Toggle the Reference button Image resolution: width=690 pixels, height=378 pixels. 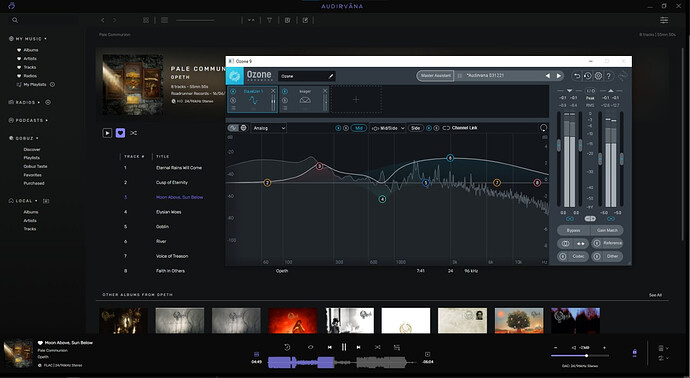[x=607, y=243]
